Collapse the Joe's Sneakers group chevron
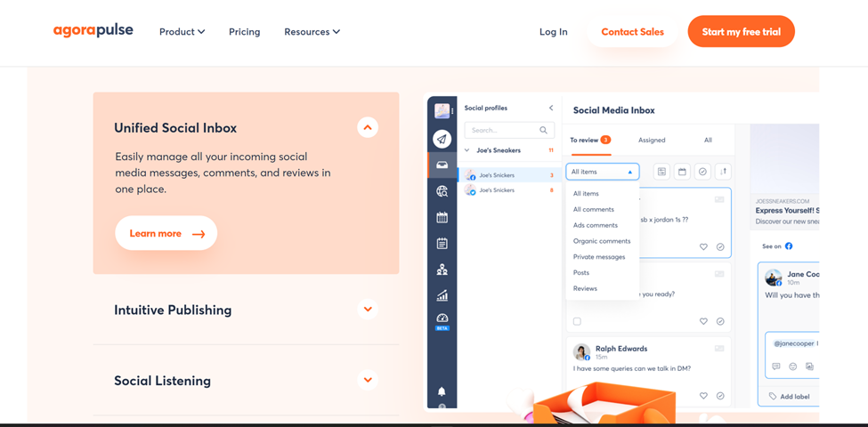Viewport: 868px width, 427px height. pos(467,149)
